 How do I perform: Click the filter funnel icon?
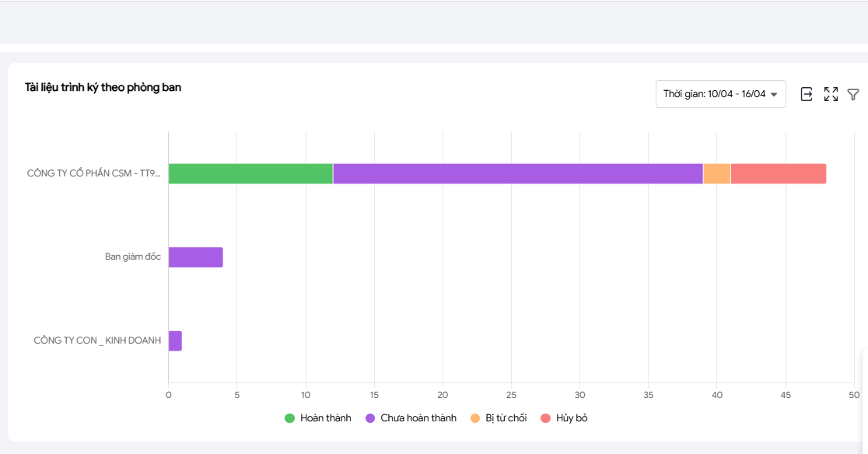point(853,94)
